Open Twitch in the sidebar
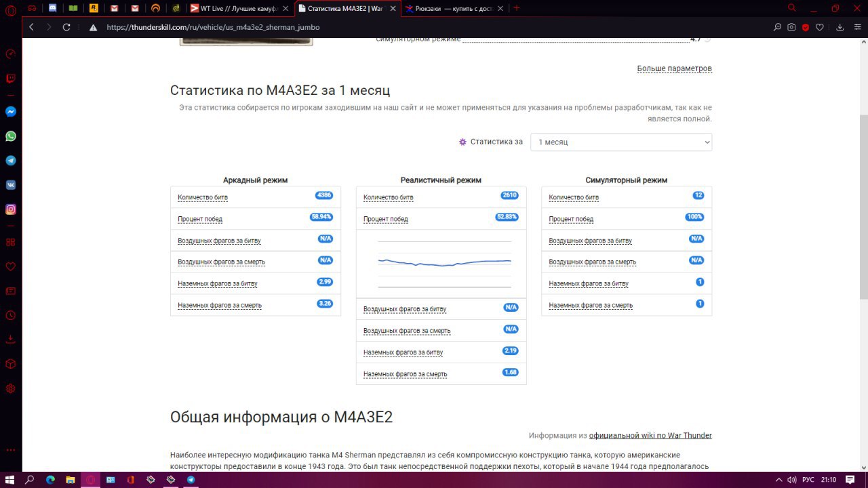 (11, 78)
